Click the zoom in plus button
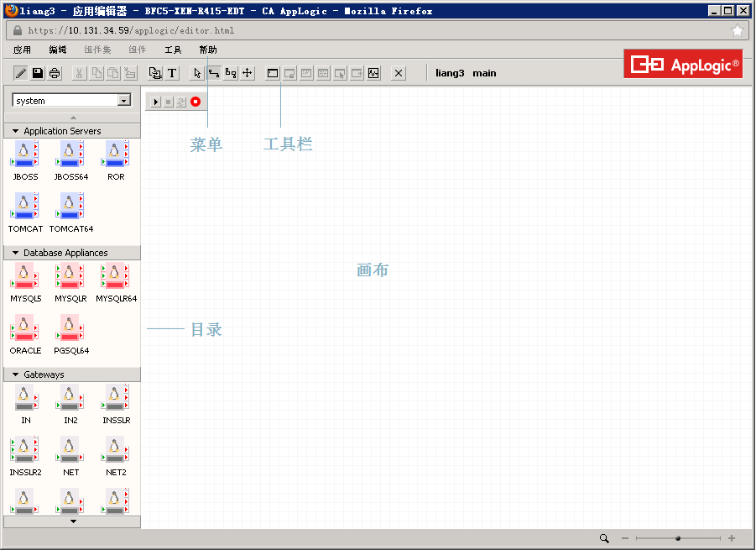The height and width of the screenshot is (550, 756). coord(732,538)
